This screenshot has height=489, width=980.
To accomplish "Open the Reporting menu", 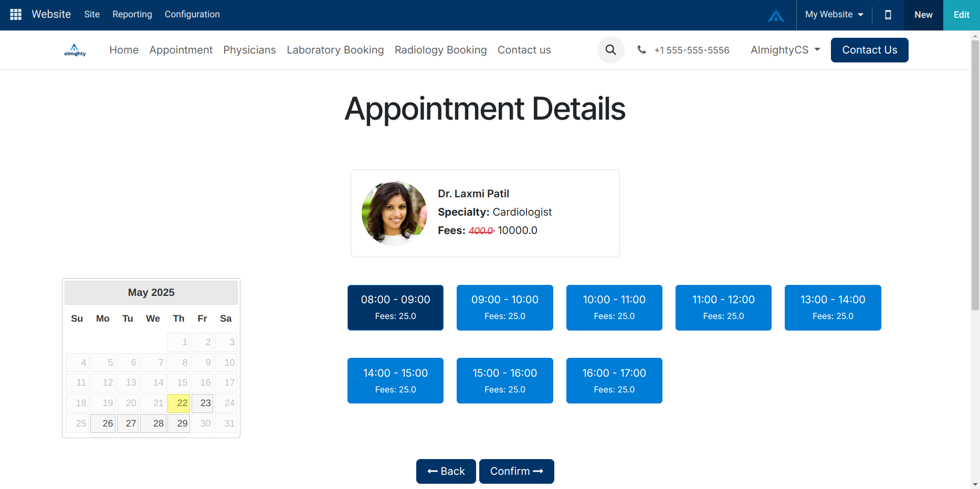I will coord(132,15).
